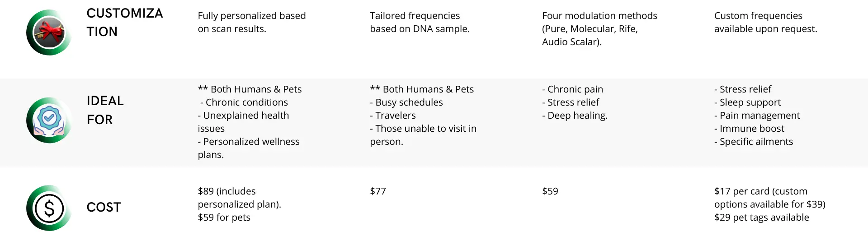Click the $77 price
Screen dimensions: 868x236
378,191
